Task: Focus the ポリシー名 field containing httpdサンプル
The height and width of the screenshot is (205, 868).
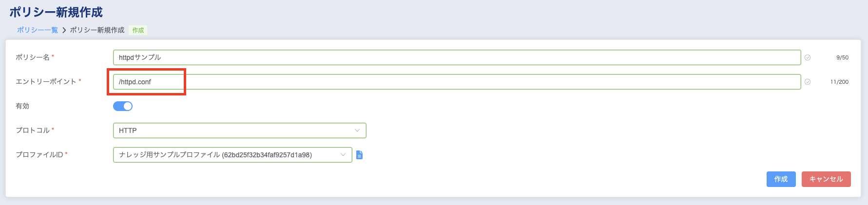Action: click(x=456, y=57)
